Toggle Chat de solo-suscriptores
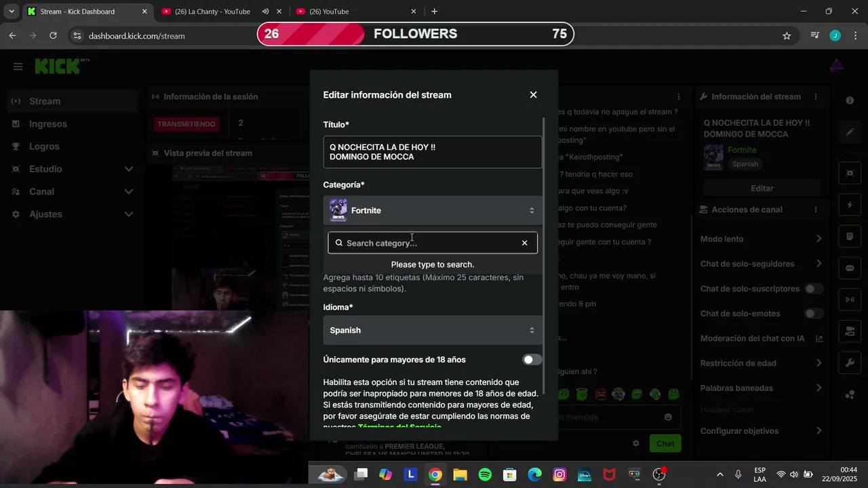This screenshot has width=868, height=488. (814, 289)
